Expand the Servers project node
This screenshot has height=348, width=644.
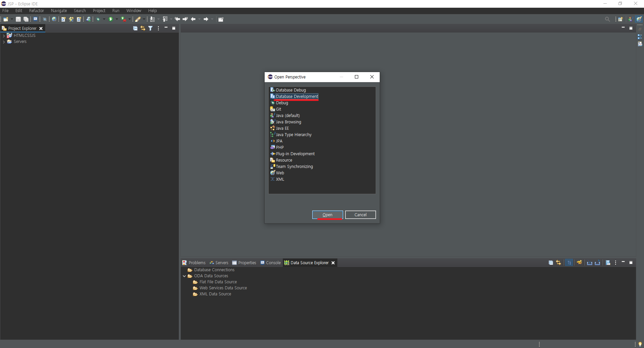tap(4, 42)
